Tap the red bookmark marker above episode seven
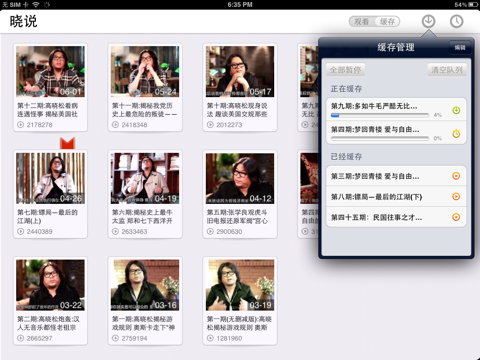 coord(67,143)
